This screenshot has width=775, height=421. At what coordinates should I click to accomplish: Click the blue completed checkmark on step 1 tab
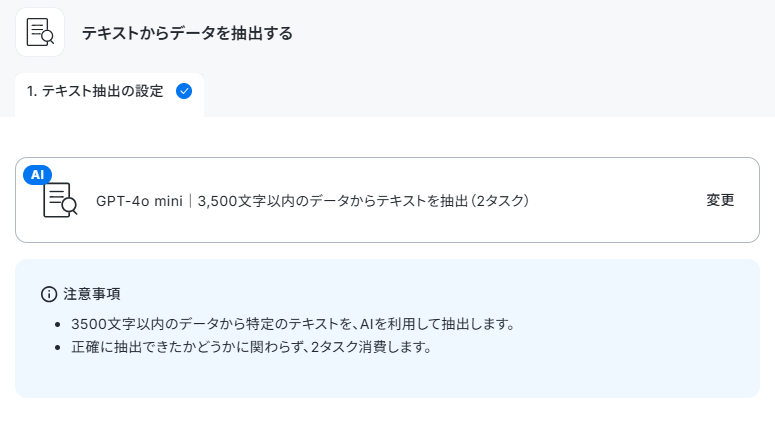point(184,91)
